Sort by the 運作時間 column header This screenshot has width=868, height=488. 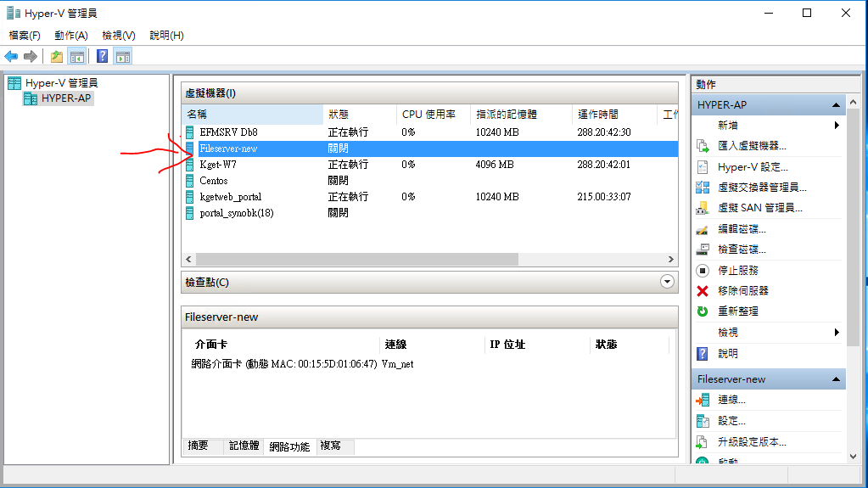(614, 114)
